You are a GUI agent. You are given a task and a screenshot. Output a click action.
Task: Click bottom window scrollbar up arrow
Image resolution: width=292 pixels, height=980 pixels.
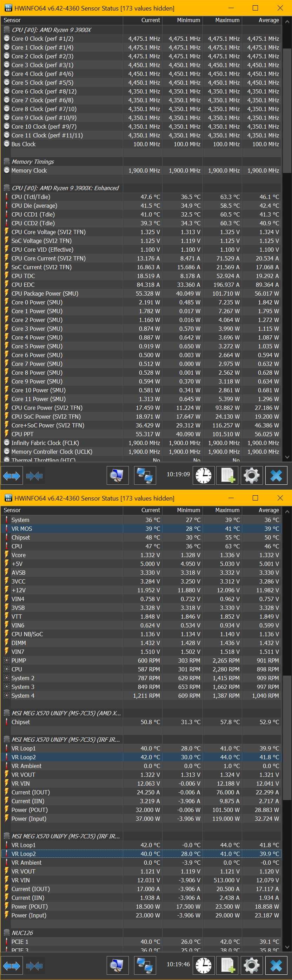[x=287, y=512]
